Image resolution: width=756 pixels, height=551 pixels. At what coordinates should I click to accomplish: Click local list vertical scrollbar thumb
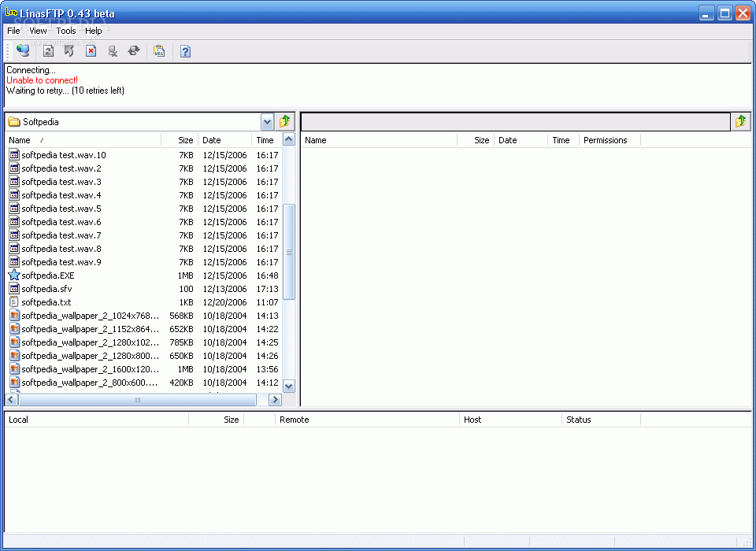[x=289, y=252]
